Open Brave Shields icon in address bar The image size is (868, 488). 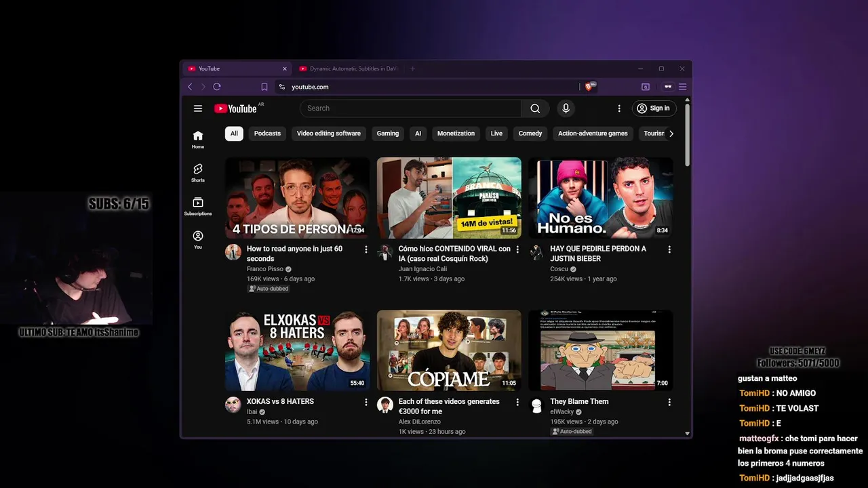tap(590, 86)
